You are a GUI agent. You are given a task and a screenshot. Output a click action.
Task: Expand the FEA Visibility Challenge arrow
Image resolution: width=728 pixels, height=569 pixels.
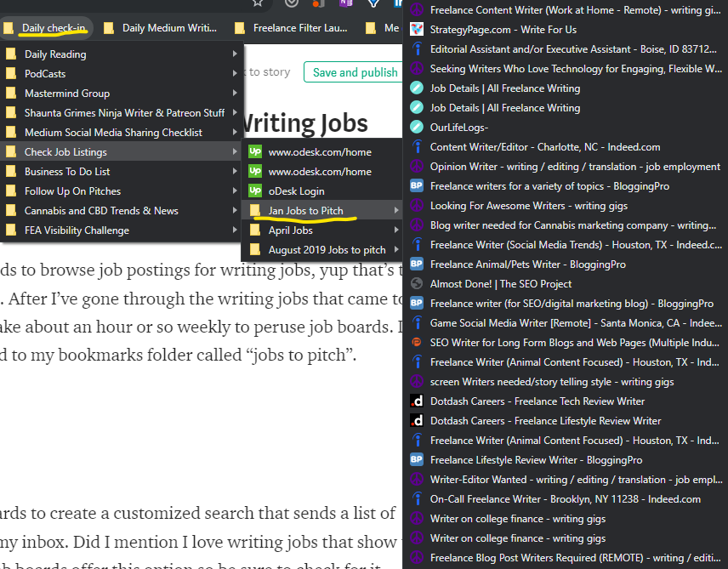(235, 230)
